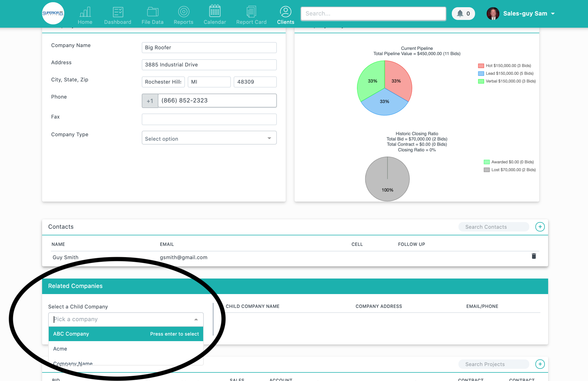This screenshot has width=588, height=381.
Task: Click the state field MI
Action: (x=209, y=82)
